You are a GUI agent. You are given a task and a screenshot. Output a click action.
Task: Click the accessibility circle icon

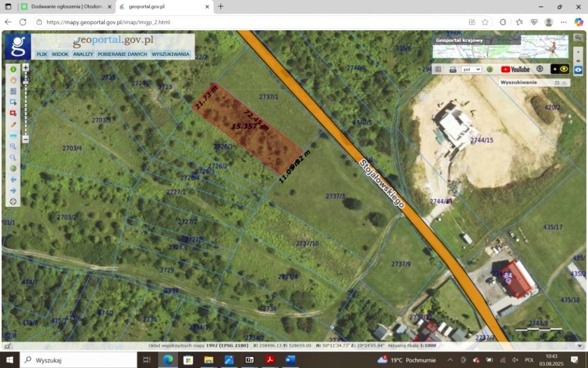point(540,69)
